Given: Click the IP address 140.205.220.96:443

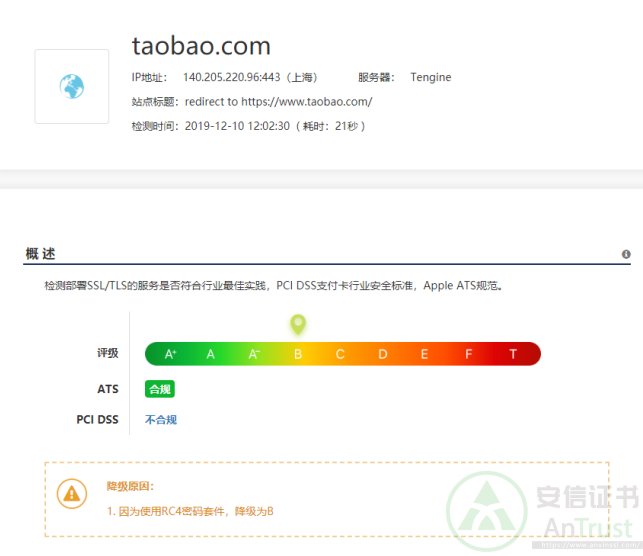Looking at the screenshot, I should click(231, 77).
